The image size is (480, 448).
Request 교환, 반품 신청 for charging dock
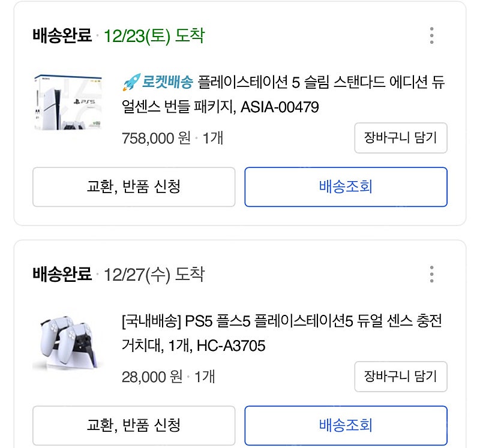tap(134, 426)
